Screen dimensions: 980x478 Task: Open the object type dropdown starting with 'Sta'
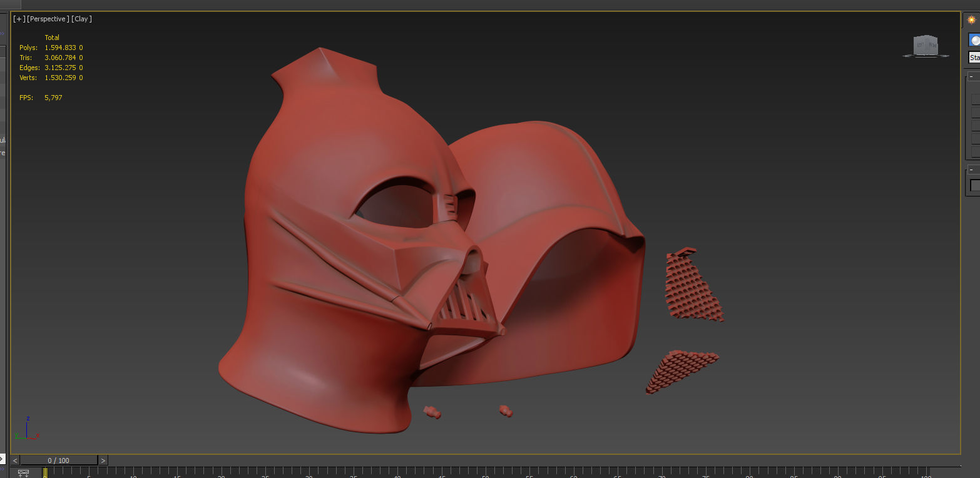(974, 58)
